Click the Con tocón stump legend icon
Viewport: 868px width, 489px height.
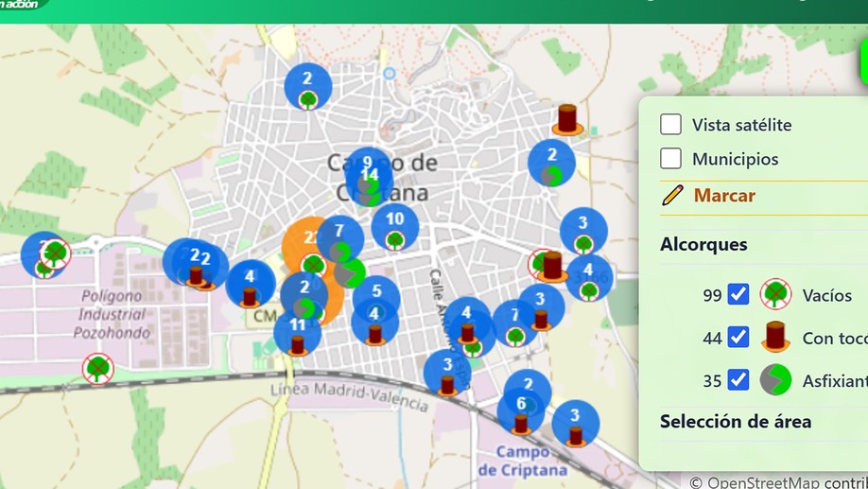pos(775,336)
